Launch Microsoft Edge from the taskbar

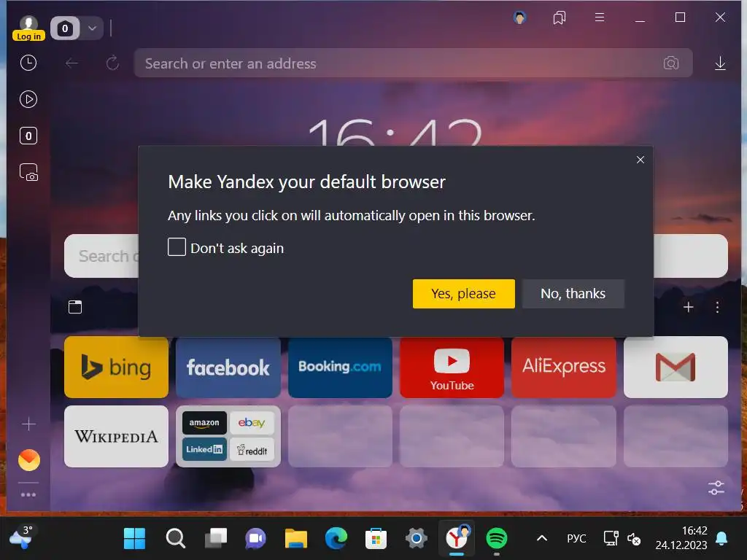336,539
